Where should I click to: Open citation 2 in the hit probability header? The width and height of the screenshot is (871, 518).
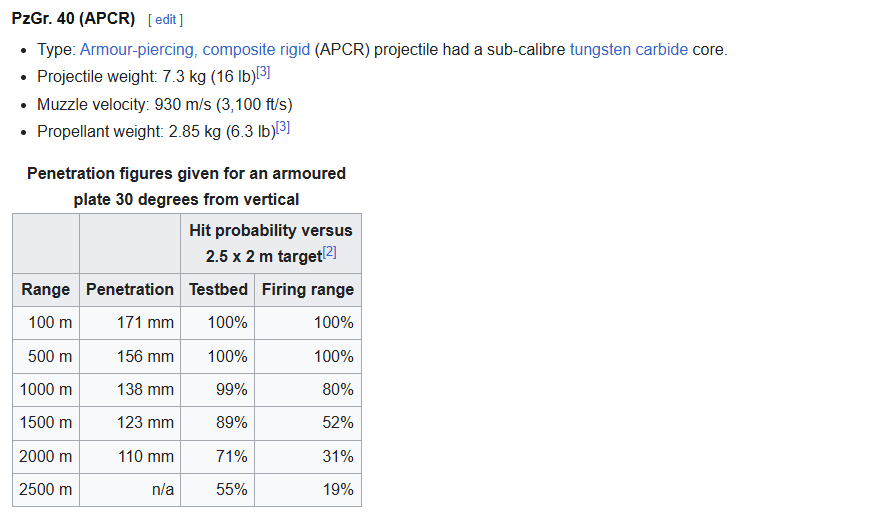329,252
